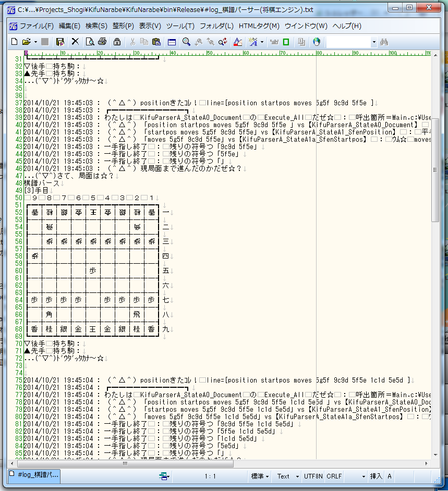Click the grayed-out square toolbar icon
This screenshot has width=448, height=491.
pos(45,42)
